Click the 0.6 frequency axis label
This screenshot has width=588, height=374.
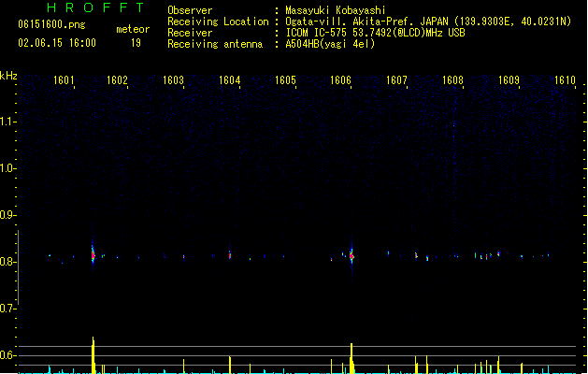[x=7, y=355]
